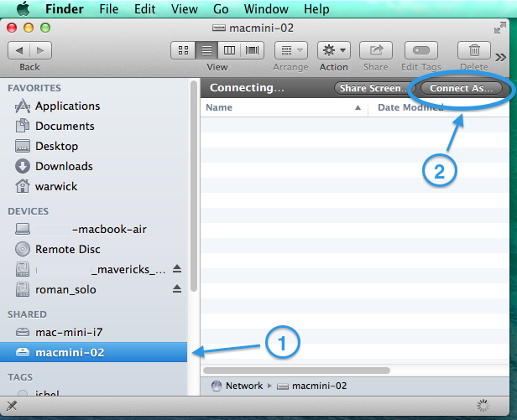
Task: Switch to Cover Flow view
Action: pos(253,50)
